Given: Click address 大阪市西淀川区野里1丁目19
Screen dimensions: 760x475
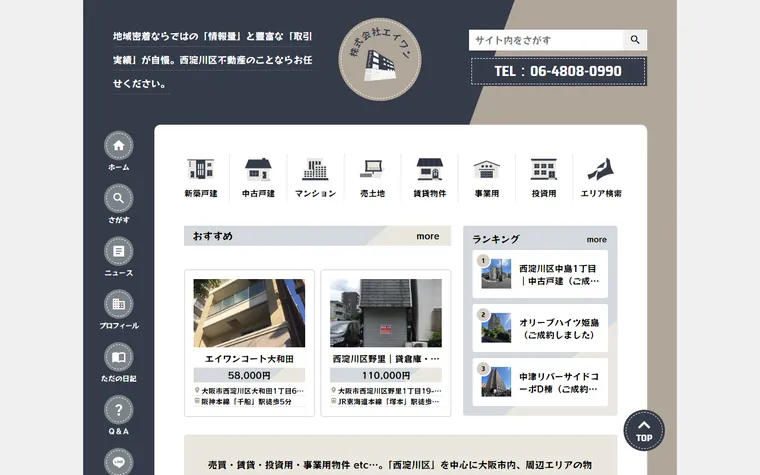Looking at the screenshot, I should point(386,391).
